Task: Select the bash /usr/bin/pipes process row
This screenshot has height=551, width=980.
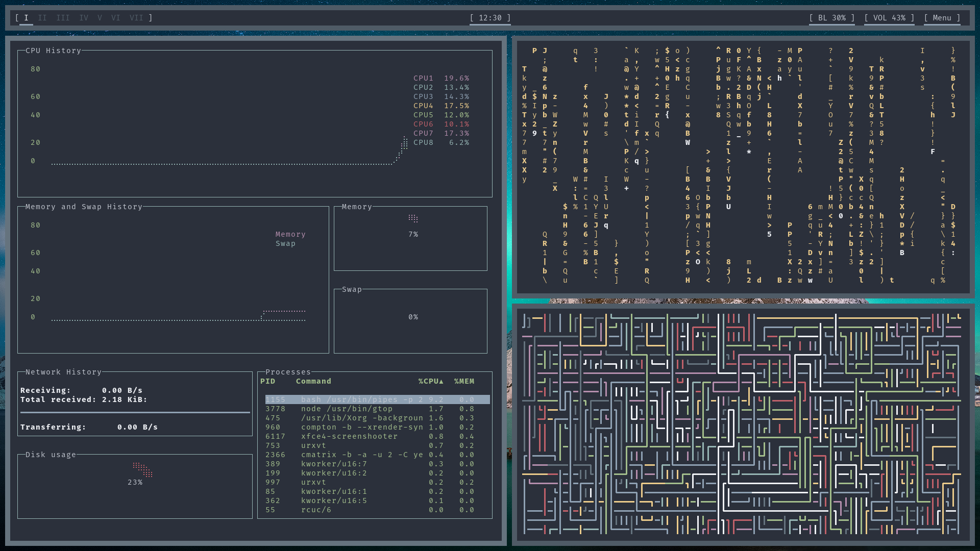Action: pyautogui.click(x=377, y=399)
